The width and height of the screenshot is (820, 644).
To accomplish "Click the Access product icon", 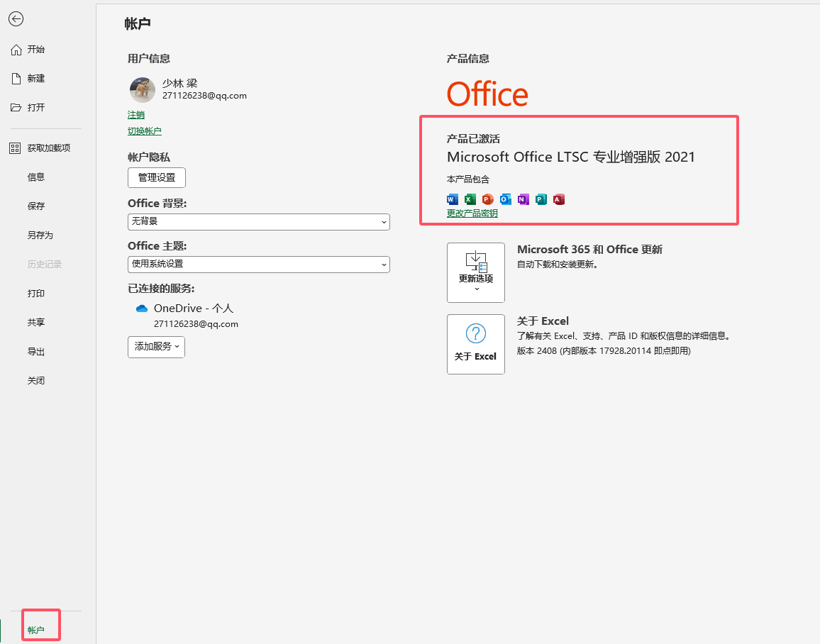I will coord(559,199).
